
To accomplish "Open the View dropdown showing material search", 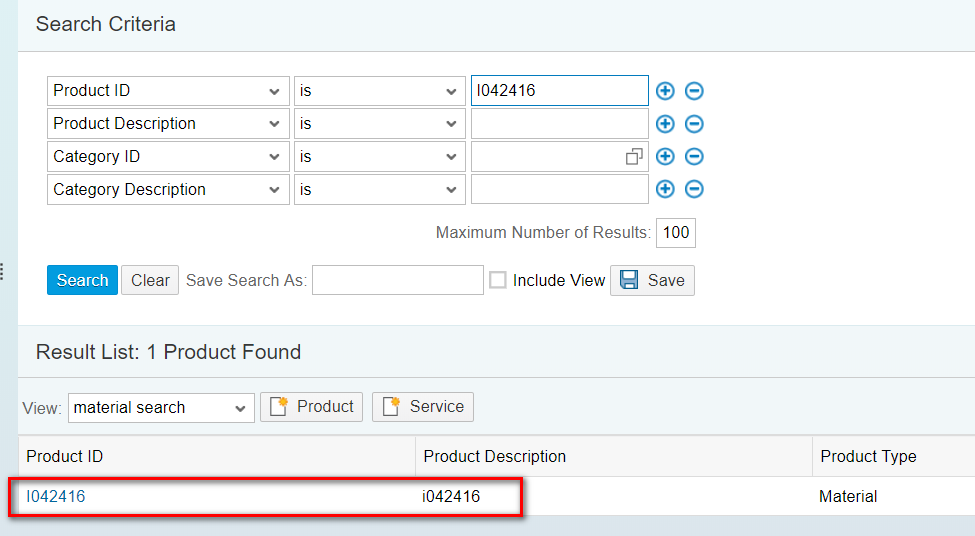I will (240, 408).
